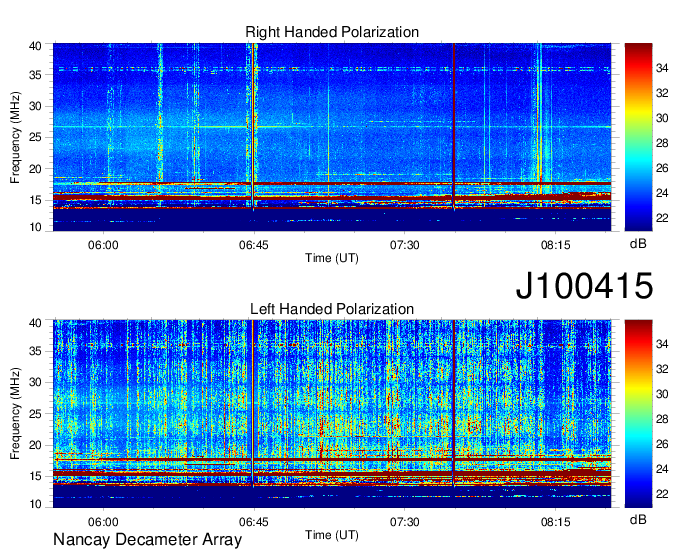The height and width of the screenshot is (552, 680).
Task: Click the 22 dB tick on Left Handed colorbar
Action: [x=662, y=494]
